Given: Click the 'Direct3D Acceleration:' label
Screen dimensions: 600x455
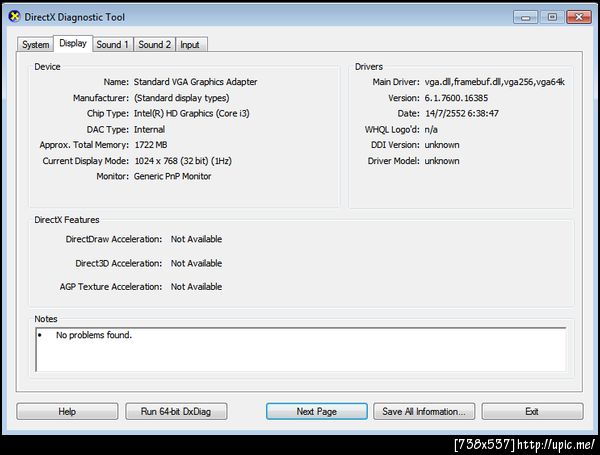Looking at the screenshot, I should (x=119, y=263).
